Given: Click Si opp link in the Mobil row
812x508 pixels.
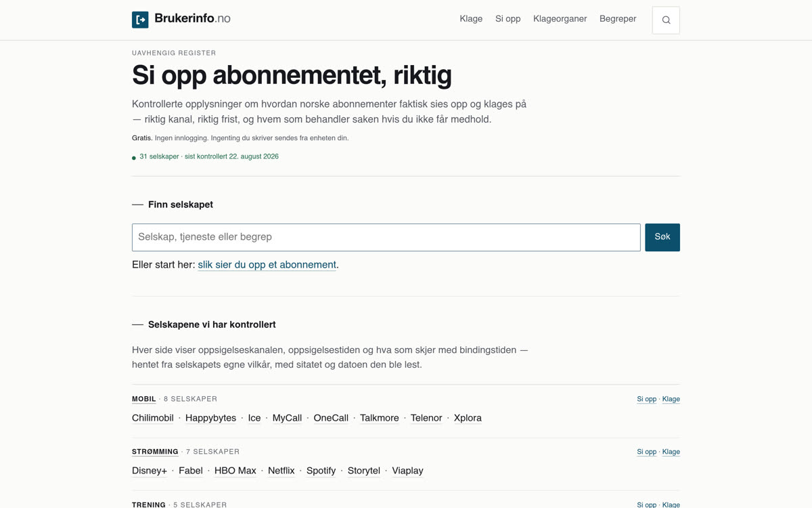Looking at the screenshot, I should click(646, 399).
